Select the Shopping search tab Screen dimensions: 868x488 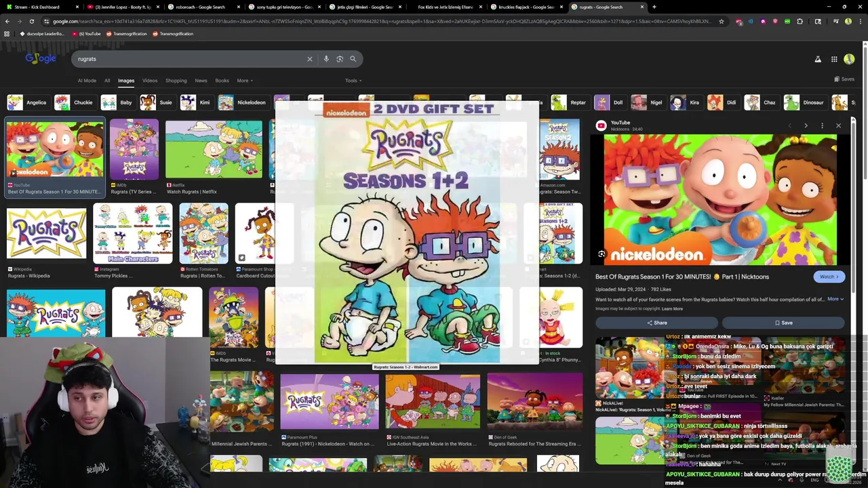pyautogui.click(x=176, y=81)
